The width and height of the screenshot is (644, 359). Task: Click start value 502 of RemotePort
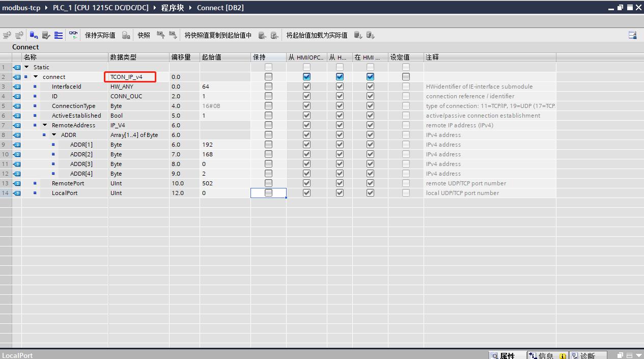point(225,183)
